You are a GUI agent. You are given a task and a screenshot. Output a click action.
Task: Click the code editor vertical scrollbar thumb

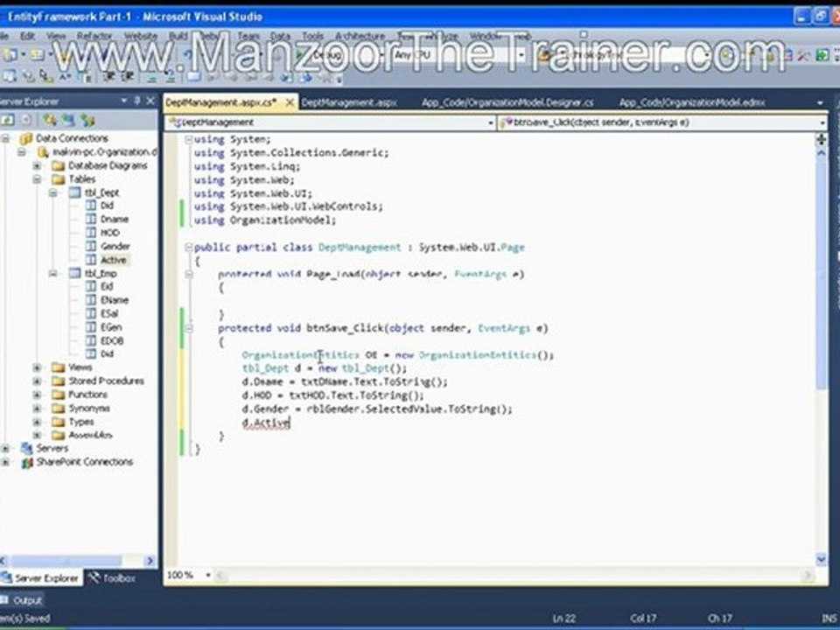coord(821,273)
